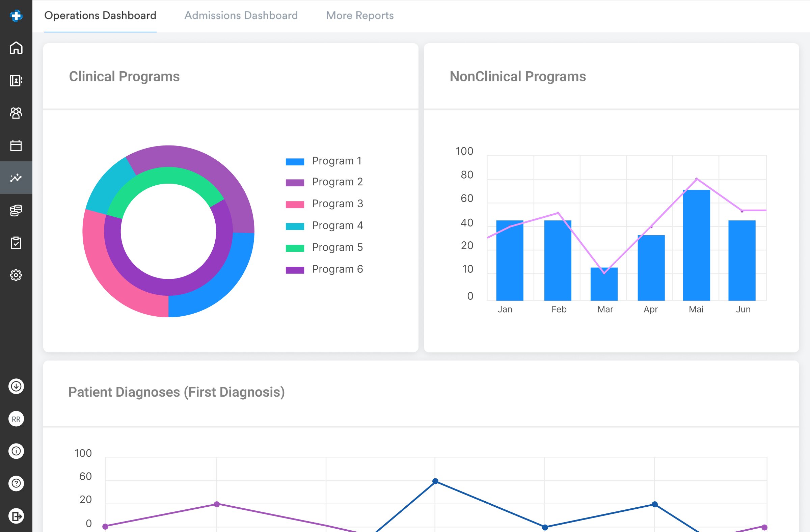This screenshot has height=532, width=810.
Task: Open the settings gear icon
Action: click(x=16, y=275)
